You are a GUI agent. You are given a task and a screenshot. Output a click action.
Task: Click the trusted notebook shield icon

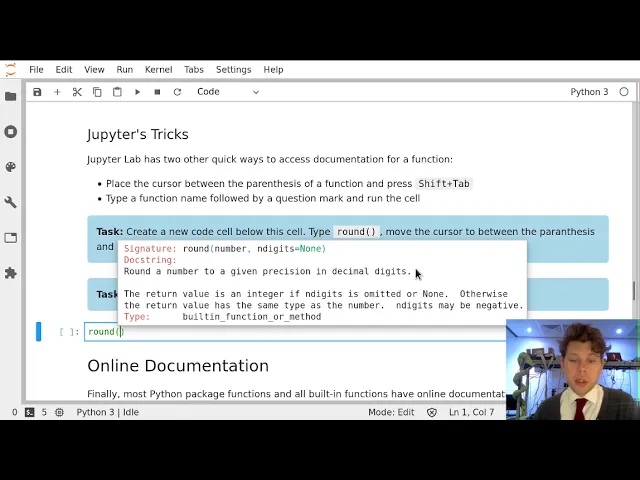point(431,413)
